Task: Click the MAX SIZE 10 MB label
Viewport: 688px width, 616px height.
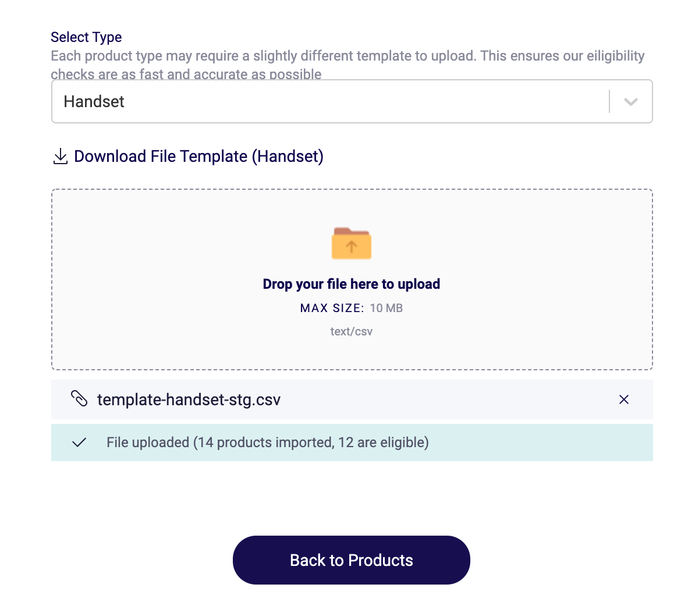Action: pos(352,308)
